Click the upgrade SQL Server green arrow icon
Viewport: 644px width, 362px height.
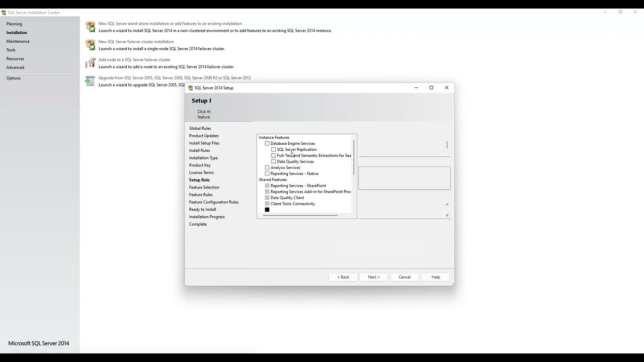point(90,81)
